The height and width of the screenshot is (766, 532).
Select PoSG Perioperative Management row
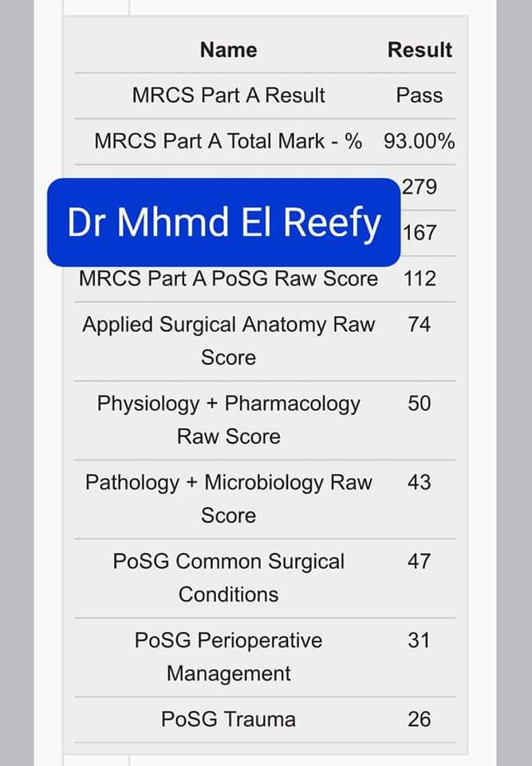click(266, 657)
